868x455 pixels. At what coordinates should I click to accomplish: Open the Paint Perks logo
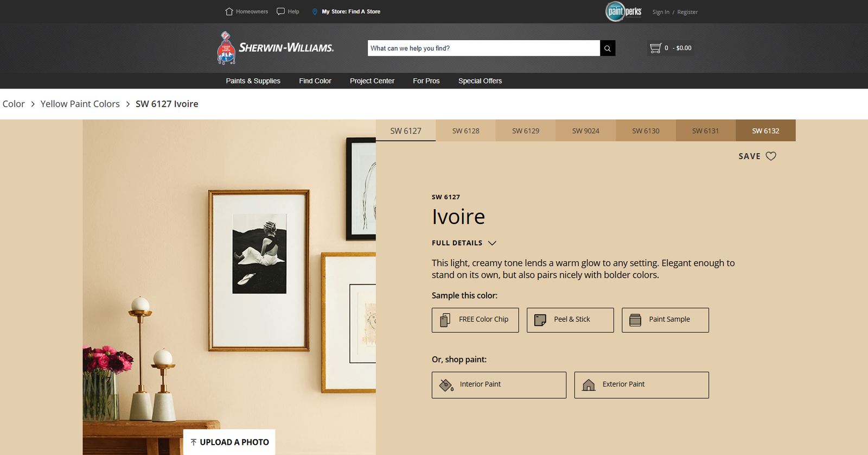click(624, 11)
